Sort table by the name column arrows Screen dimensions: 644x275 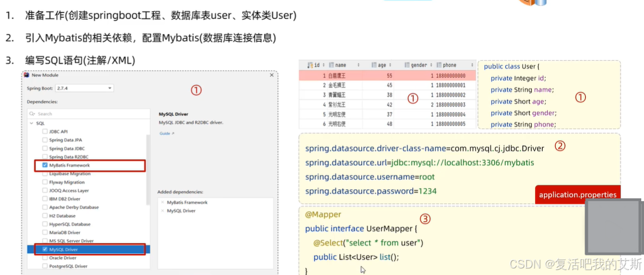coord(359,65)
